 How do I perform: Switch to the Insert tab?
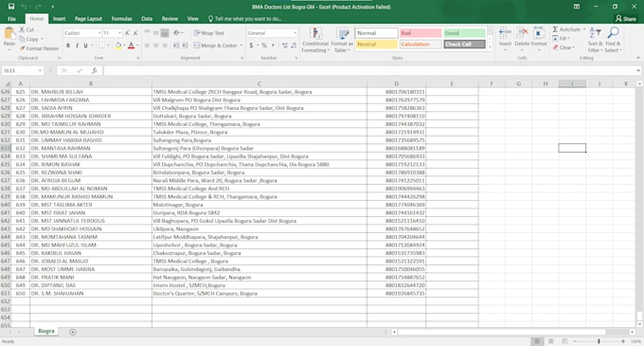(59, 19)
